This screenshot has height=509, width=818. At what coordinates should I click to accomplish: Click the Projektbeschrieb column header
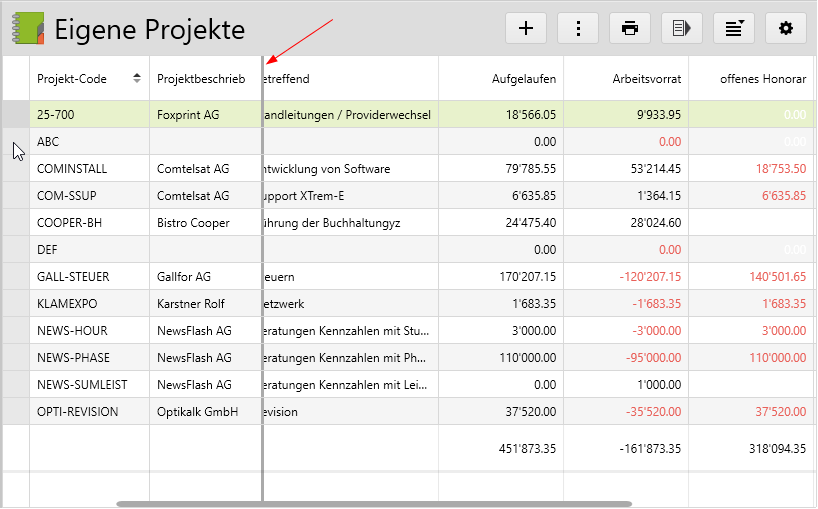[194, 78]
